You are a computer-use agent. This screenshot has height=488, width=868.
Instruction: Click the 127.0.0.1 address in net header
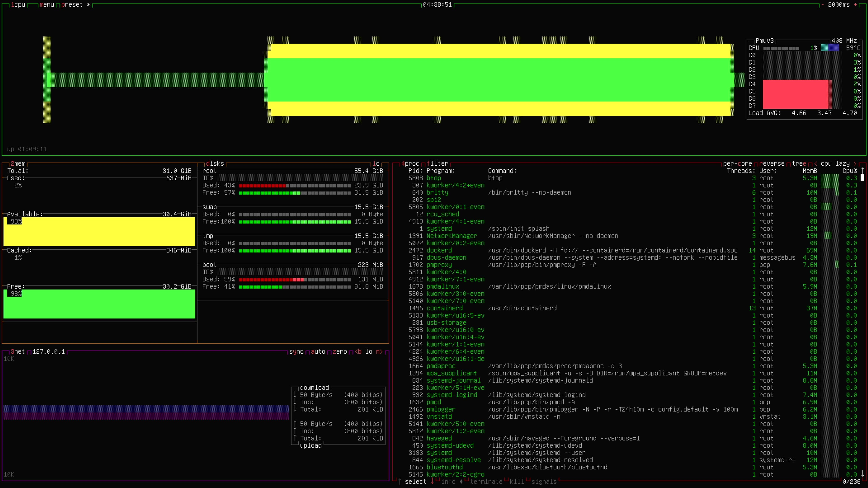(x=49, y=352)
